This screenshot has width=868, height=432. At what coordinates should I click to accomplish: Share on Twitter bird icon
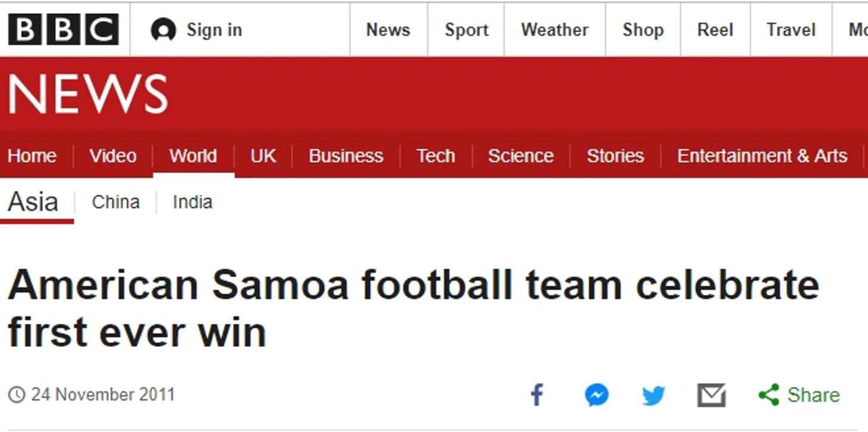tap(653, 395)
